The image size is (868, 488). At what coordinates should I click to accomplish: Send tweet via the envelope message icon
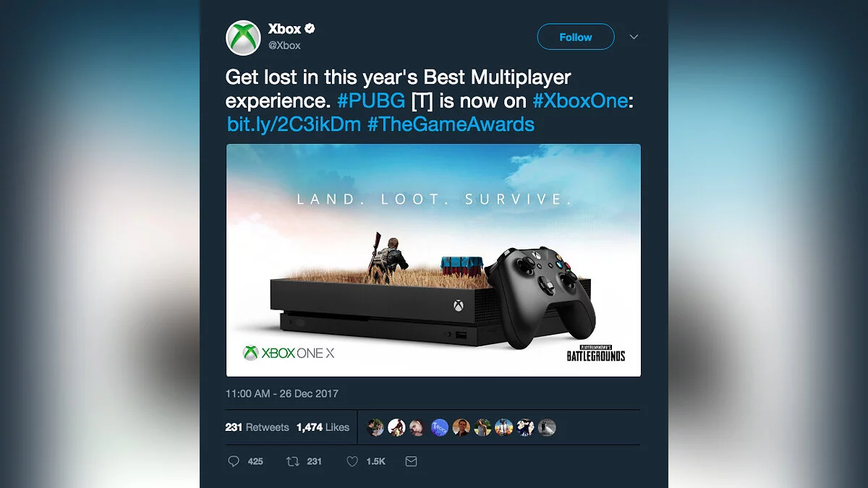point(411,461)
